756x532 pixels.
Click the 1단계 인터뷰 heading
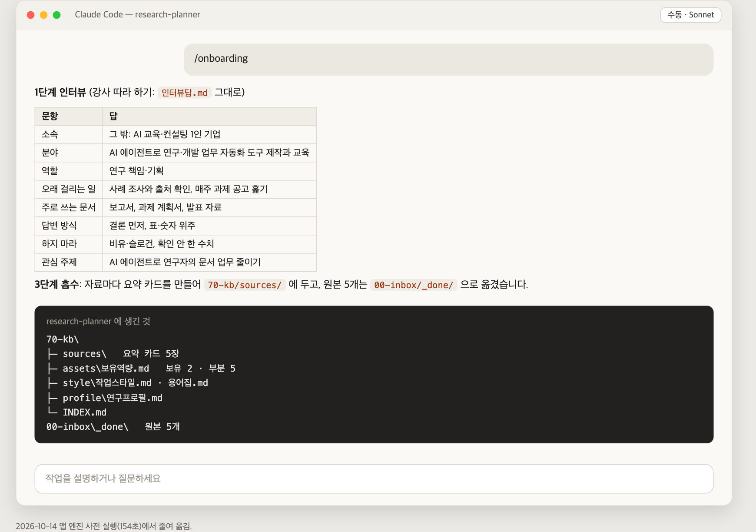tap(60, 92)
